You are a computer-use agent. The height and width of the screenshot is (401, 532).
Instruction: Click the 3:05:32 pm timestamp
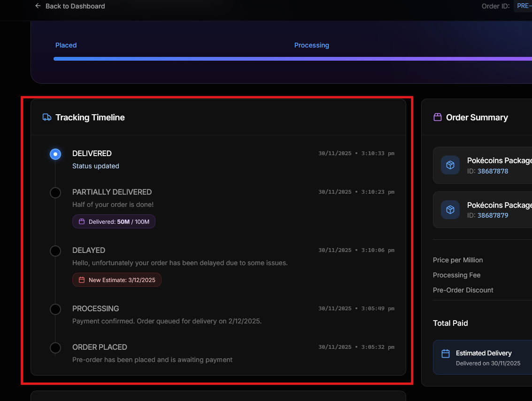[356, 347]
